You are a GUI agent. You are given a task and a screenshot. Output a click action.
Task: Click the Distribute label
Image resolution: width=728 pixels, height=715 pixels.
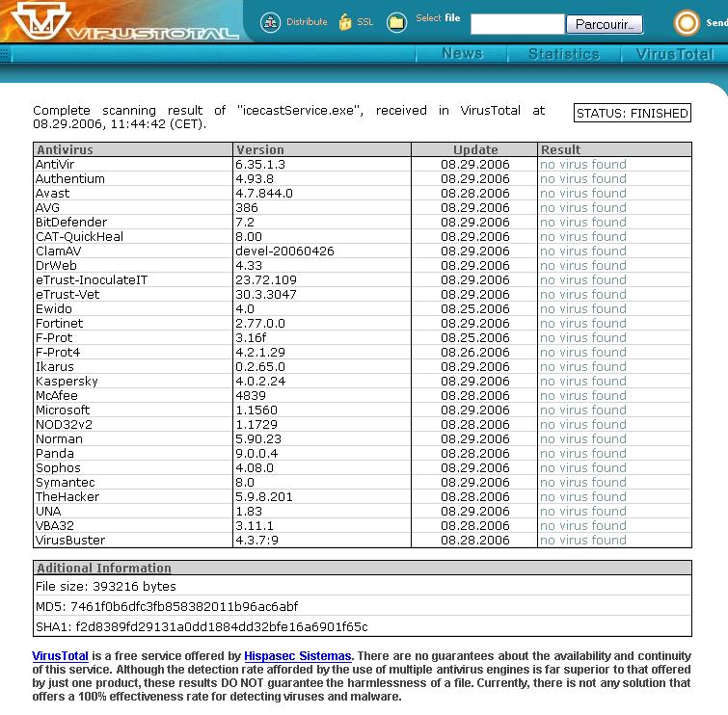pyautogui.click(x=307, y=22)
